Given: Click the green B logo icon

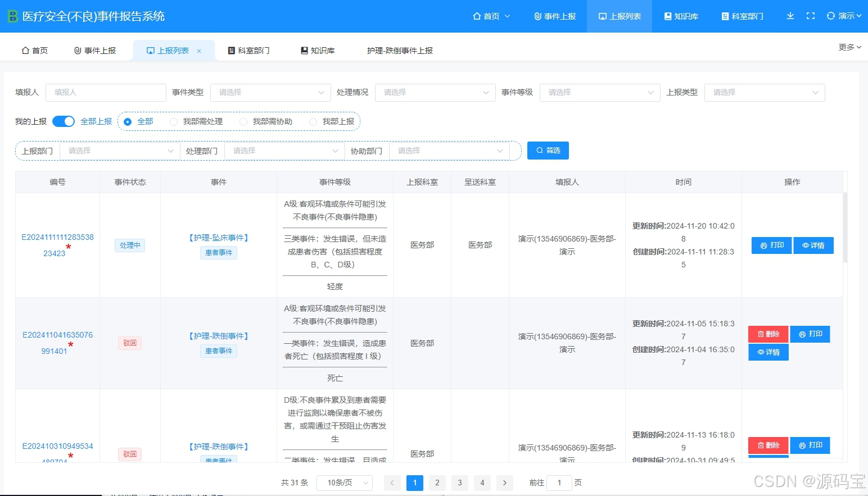Looking at the screenshot, I should (12, 16).
